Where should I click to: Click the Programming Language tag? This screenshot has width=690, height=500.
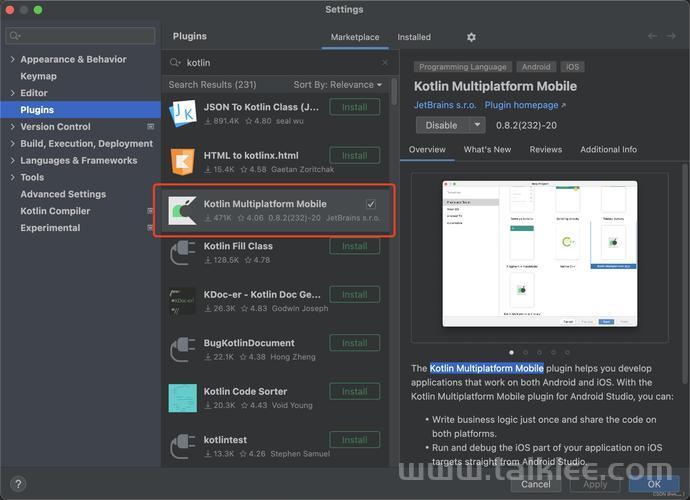pos(462,67)
